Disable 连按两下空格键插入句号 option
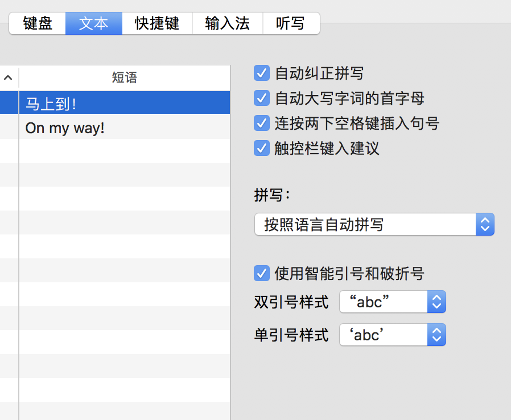The width and height of the screenshot is (511, 420). tap(262, 123)
